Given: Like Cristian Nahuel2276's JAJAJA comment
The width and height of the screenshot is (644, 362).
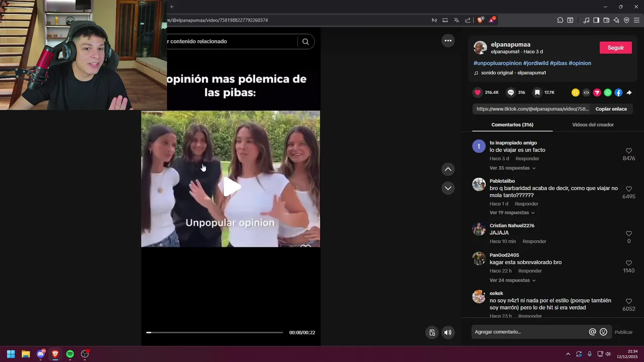Looking at the screenshot, I should 628,234.
